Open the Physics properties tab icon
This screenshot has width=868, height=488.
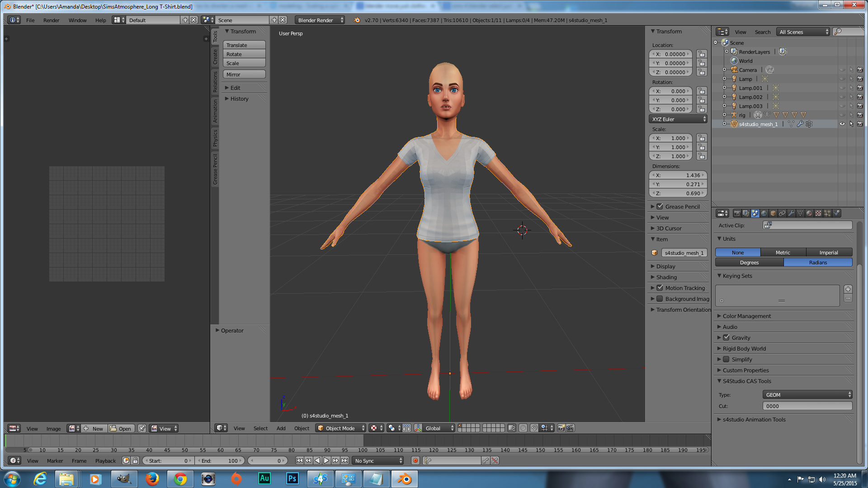(x=836, y=213)
